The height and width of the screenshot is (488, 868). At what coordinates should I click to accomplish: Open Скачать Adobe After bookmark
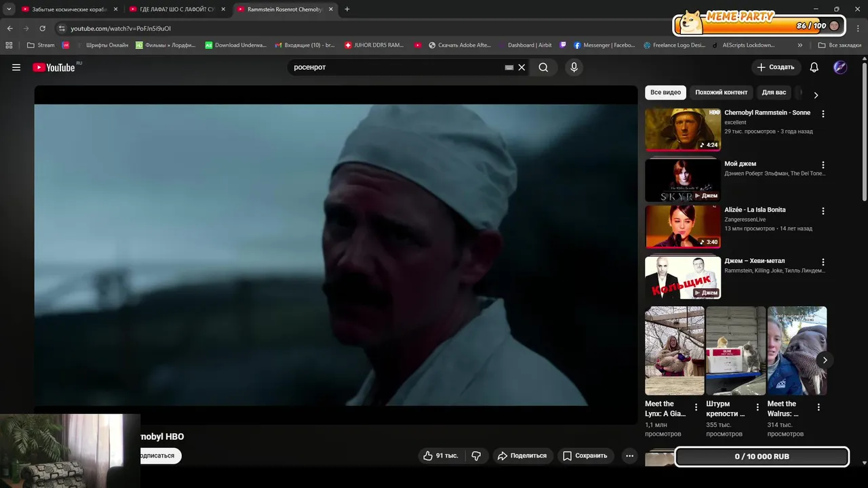click(x=460, y=45)
